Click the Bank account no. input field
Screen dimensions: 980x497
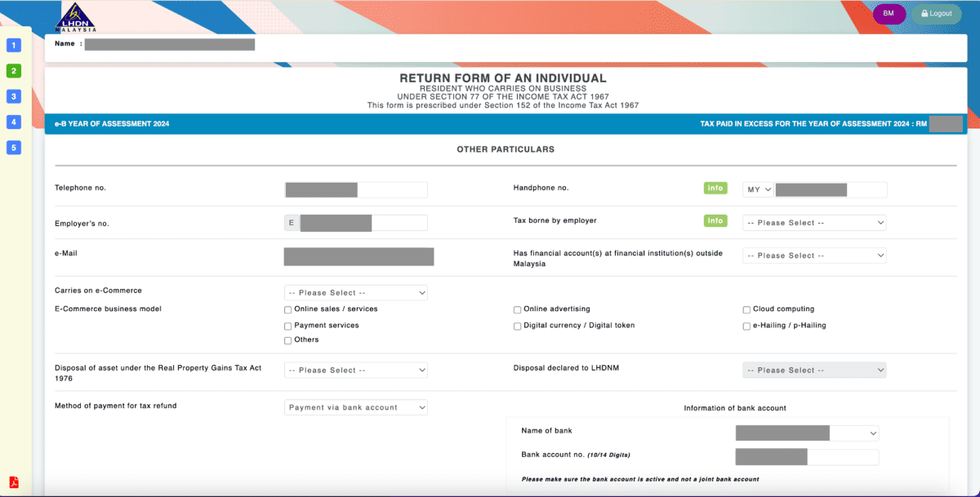(807, 457)
